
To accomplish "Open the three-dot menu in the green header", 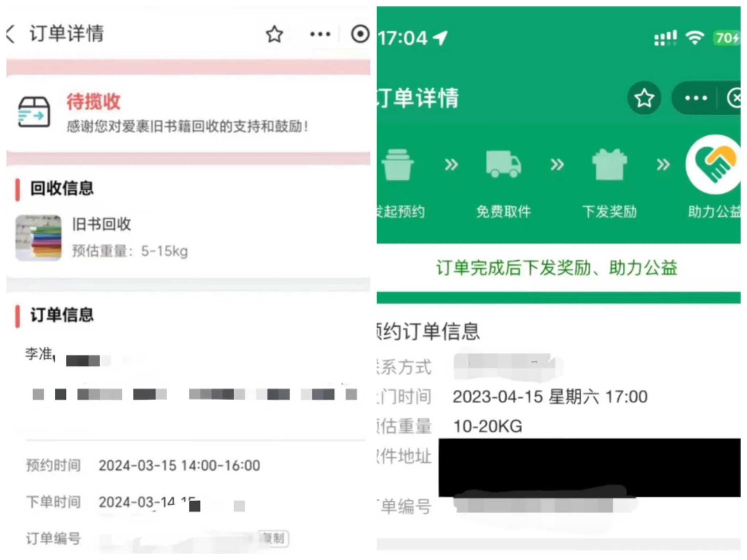I will tap(696, 98).
